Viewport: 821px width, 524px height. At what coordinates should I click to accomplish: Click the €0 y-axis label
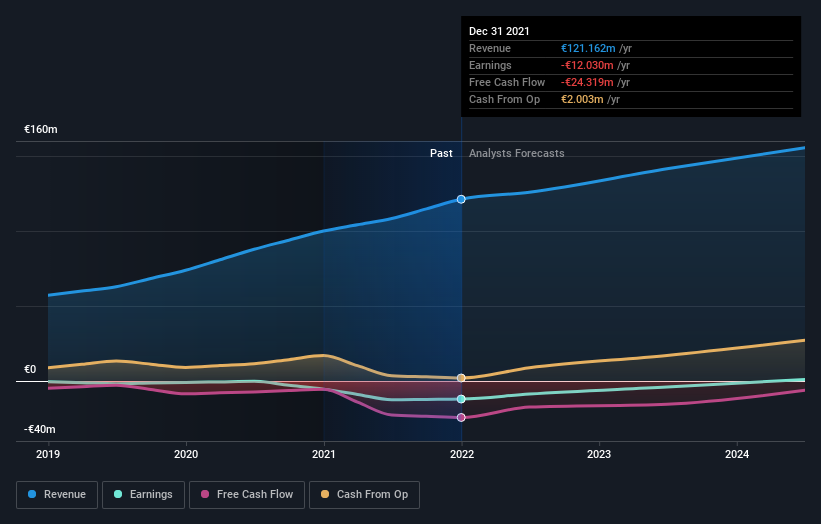coord(30,370)
